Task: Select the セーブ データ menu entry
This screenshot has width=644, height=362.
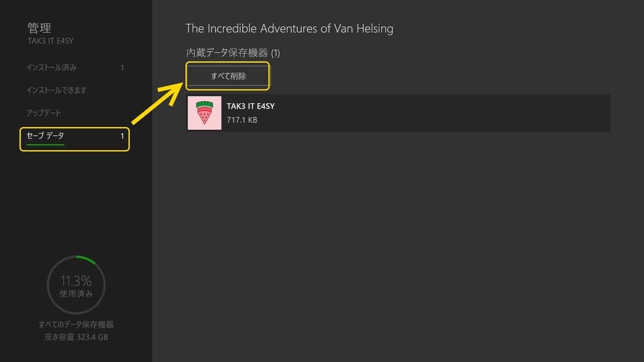Action: coord(46,136)
